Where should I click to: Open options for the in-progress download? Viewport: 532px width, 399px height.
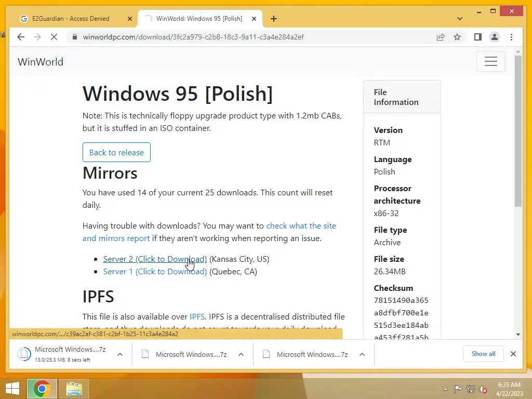(120, 354)
